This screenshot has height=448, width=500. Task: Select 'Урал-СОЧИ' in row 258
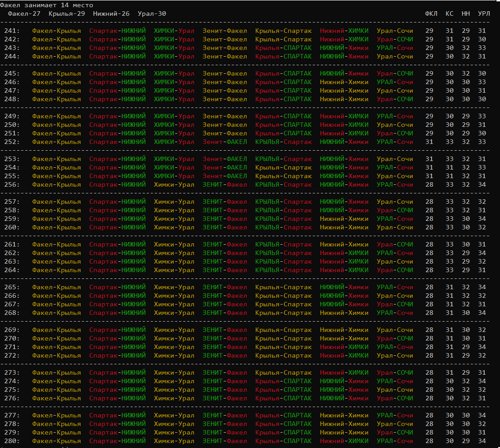(x=395, y=211)
